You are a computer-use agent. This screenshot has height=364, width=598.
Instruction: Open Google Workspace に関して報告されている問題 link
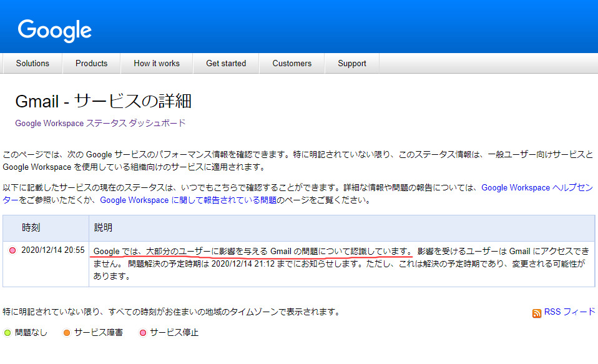188,200
